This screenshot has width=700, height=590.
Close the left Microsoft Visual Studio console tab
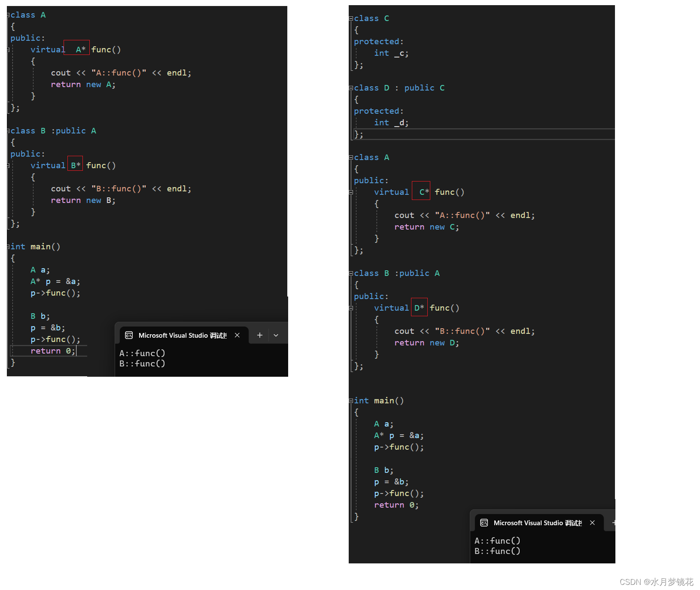pos(237,335)
